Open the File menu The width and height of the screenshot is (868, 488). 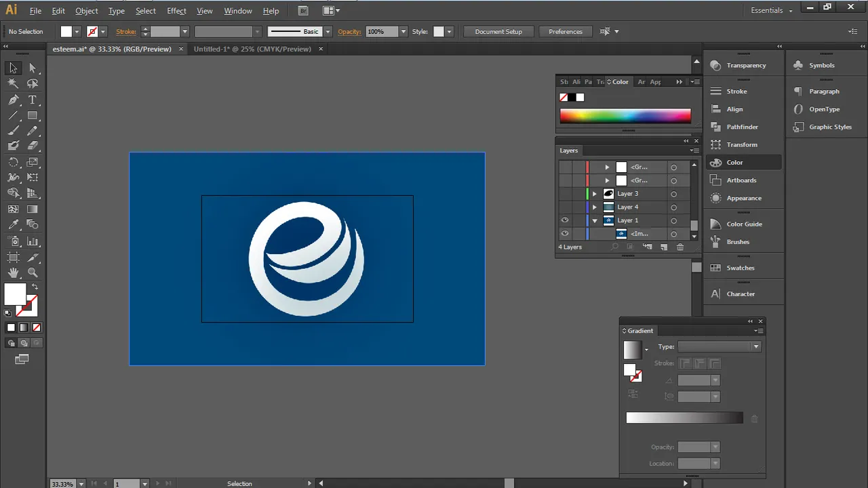coord(35,11)
